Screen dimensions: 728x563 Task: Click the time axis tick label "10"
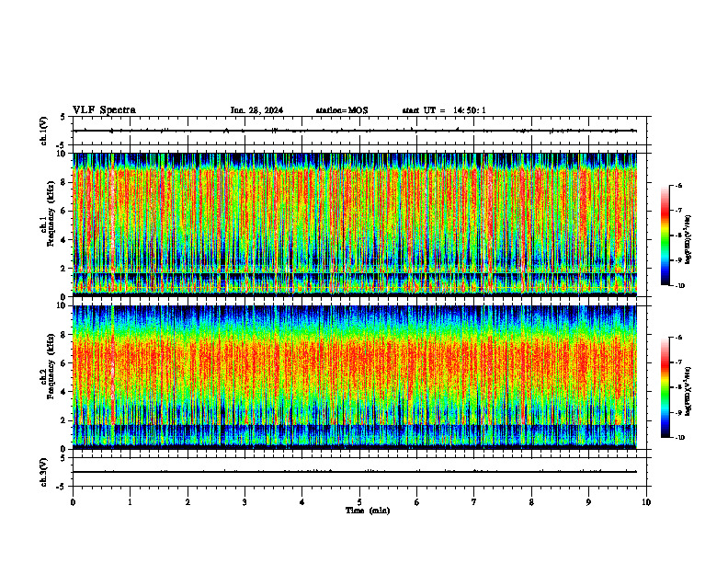click(x=646, y=502)
